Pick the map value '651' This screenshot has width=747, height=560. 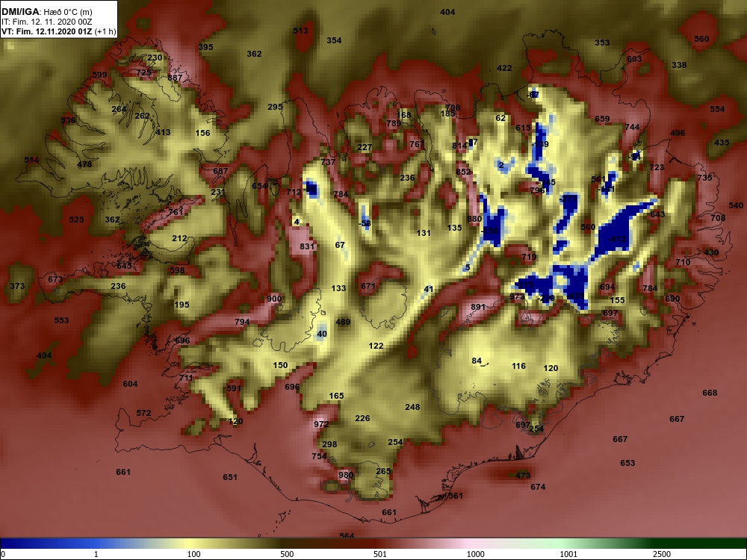click(x=229, y=477)
